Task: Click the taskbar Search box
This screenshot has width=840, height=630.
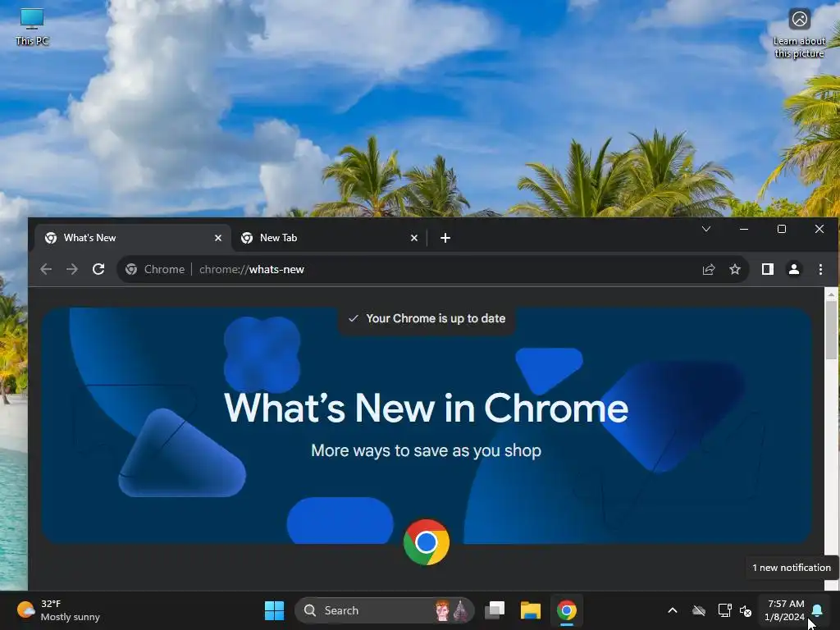Action: (384, 610)
